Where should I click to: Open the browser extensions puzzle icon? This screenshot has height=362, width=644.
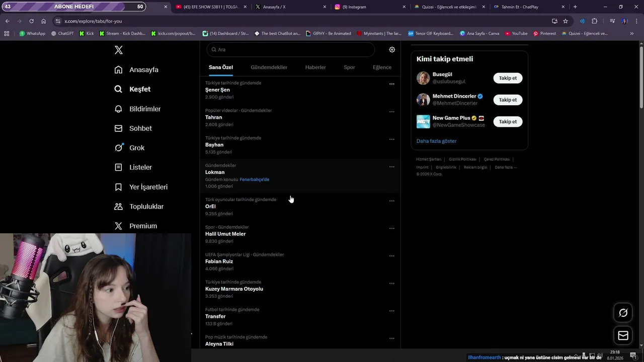click(594, 21)
